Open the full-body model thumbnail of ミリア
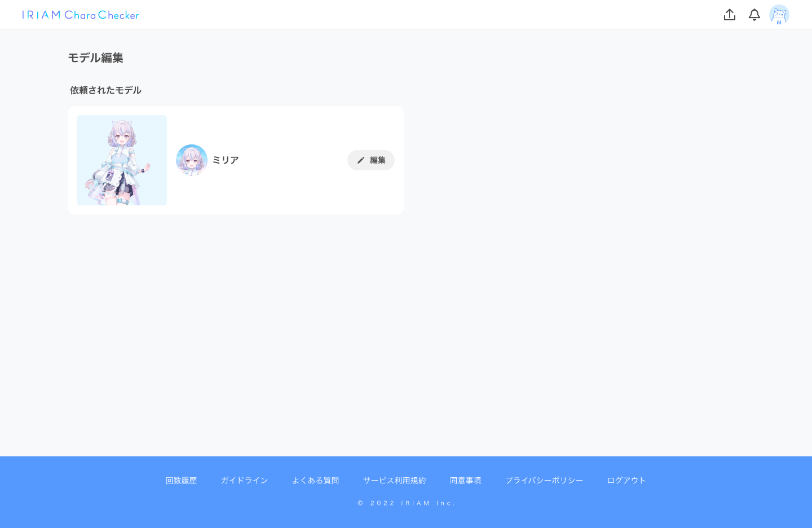 [122, 160]
